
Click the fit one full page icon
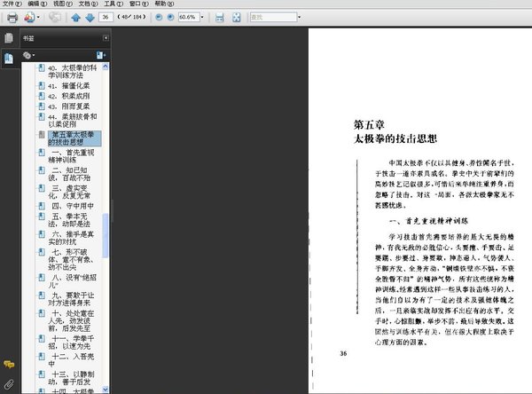click(237, 18)
